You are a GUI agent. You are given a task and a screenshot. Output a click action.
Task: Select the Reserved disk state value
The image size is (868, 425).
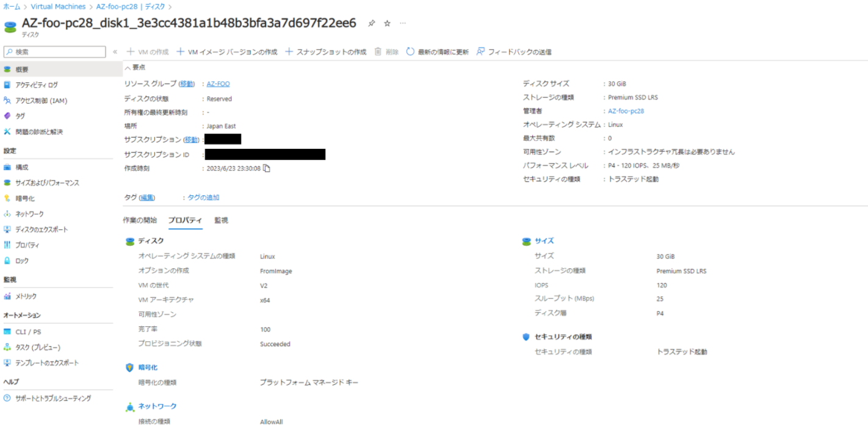tap(219, 99)
